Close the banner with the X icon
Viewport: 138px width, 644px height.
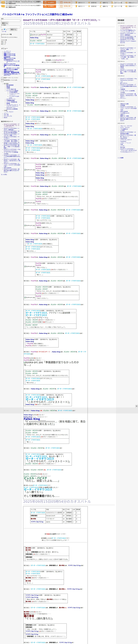(x=136, y=406)
